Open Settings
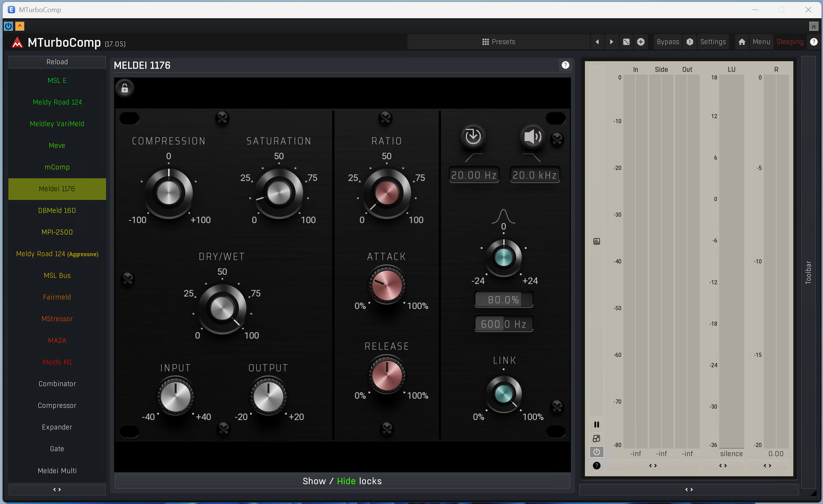This screenshot has width=823, height=504. 713,42
